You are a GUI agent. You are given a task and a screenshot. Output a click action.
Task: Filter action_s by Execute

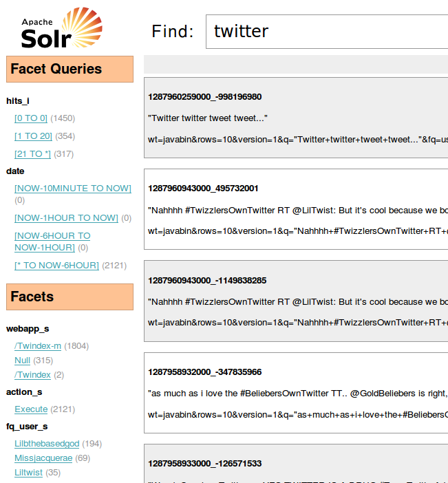point(31,409)
